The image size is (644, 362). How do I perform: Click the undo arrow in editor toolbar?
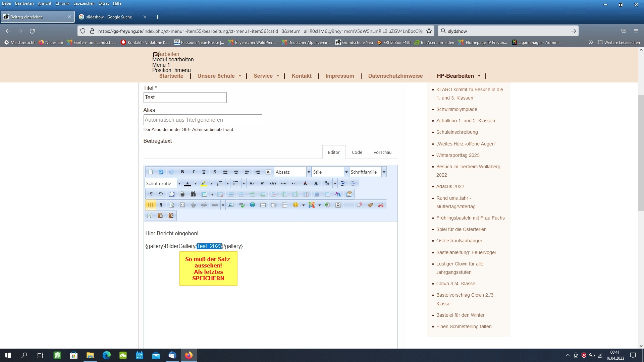(161, 172)
